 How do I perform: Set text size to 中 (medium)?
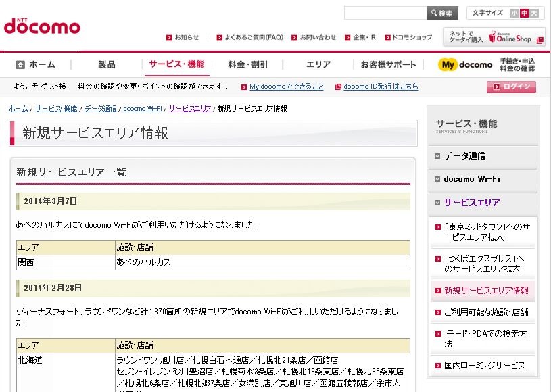(524, 13)
